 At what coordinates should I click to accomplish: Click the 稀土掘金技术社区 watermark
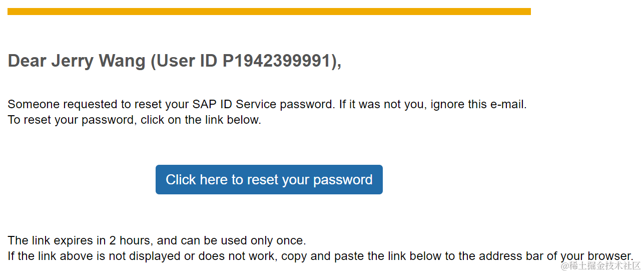(x=600, y=266)
